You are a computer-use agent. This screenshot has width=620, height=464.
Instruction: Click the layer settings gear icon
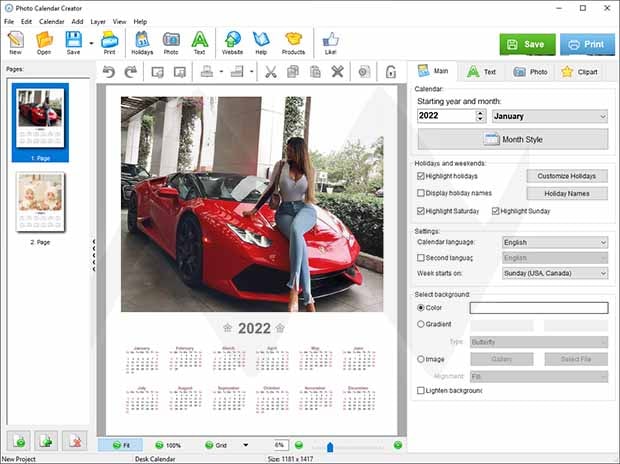[364, 72]
